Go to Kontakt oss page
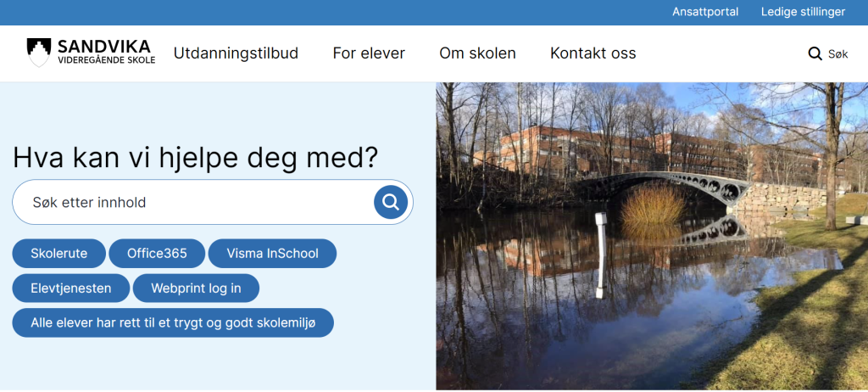Screen dimensions: 868x392 pos(593,53)
